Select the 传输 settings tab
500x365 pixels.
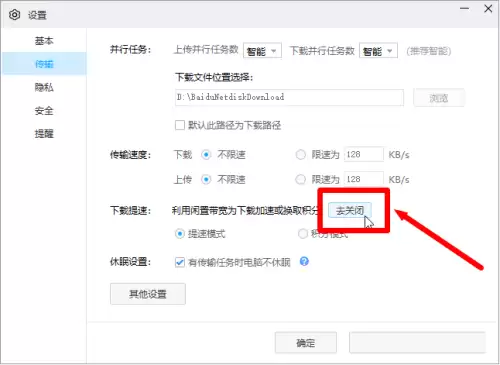44,64
